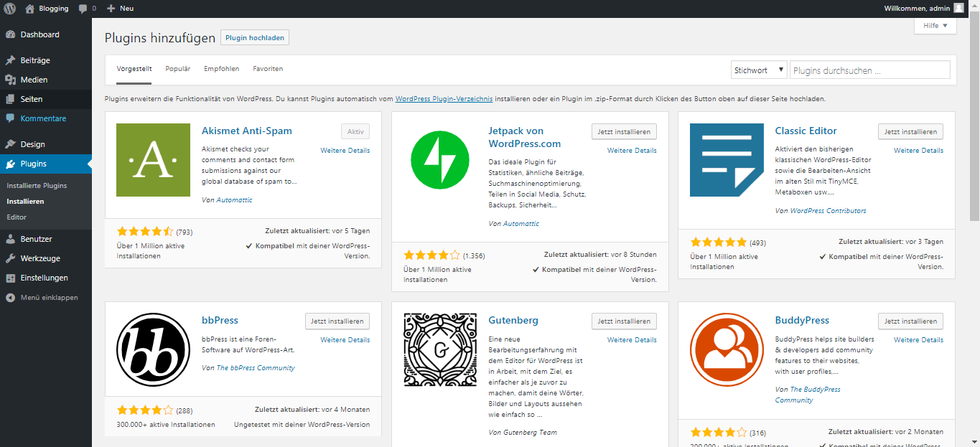Open the comments bubble icon in admin bar
The height and width of the screenshot is (447, 980).
pos(83,9)
